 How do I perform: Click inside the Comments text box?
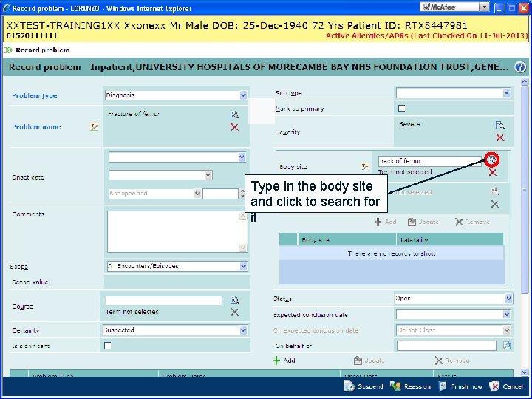[x=174, y=232]
